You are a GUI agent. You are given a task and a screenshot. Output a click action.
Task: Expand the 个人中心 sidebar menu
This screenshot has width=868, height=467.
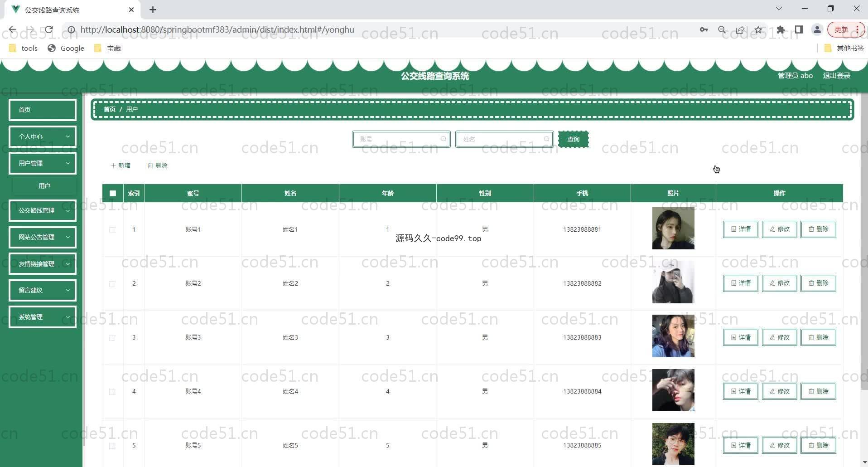[x=43, y=136]
